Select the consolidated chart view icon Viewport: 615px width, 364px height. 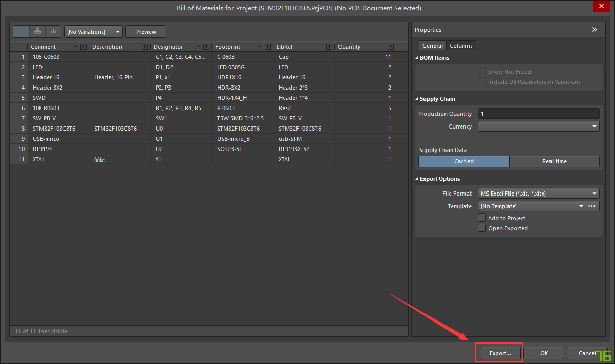[x=53, y=31]
